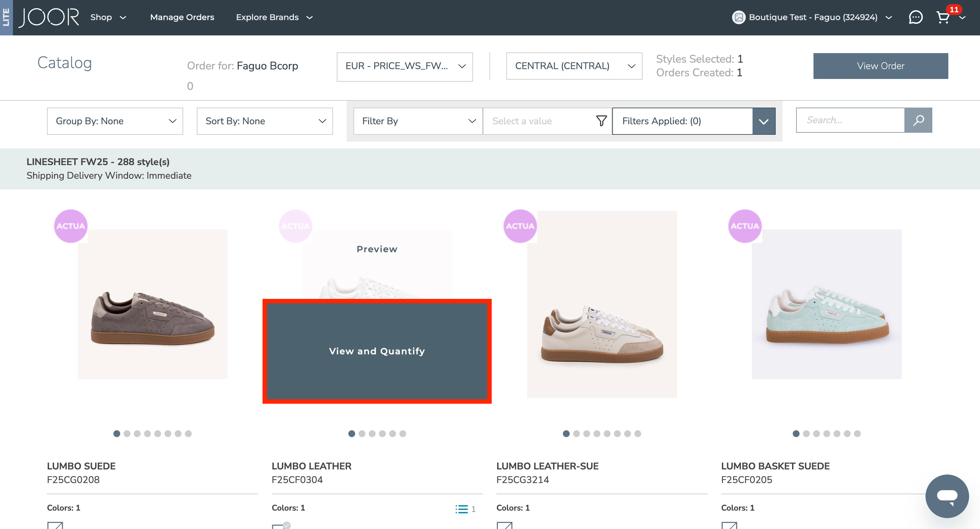
Task: Show the second carousel image of Lumbo Basket Suede
Action: [x=806, y=434]
